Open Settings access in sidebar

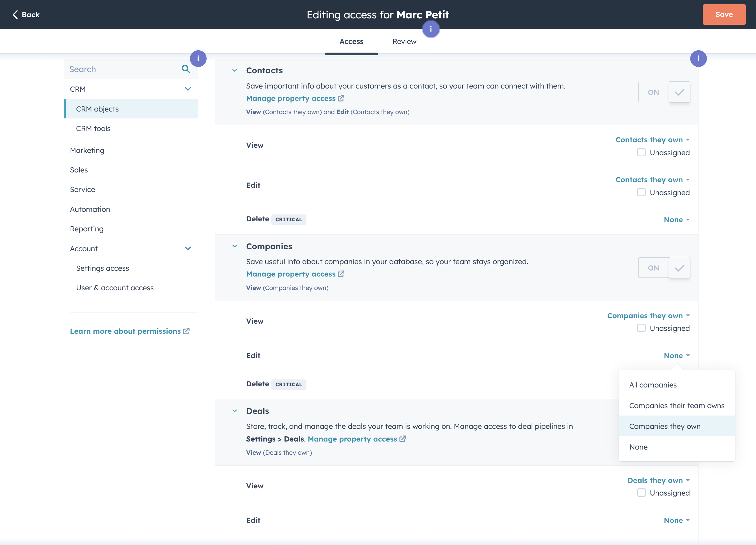click(102, 268)
